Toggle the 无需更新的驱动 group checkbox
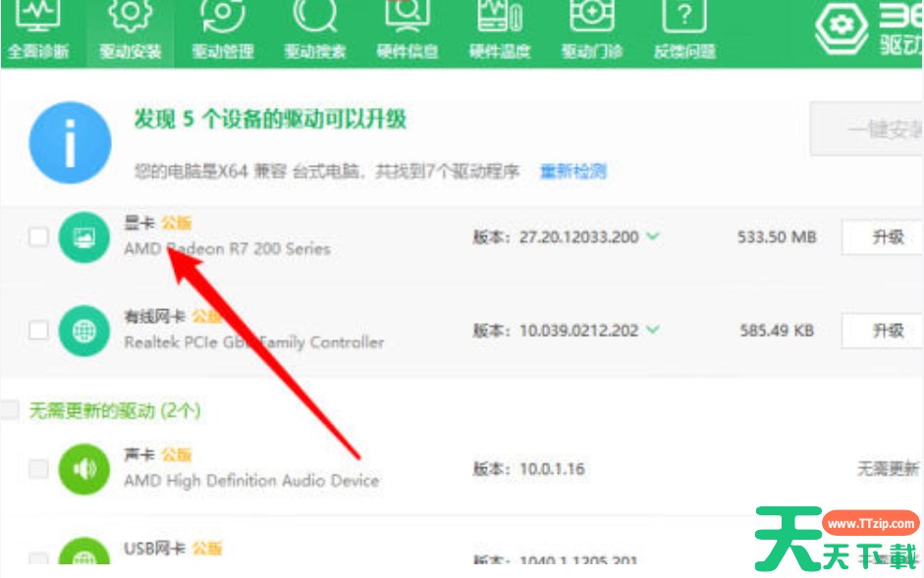This screenshot has width=924, height=578. pos(10,410)
